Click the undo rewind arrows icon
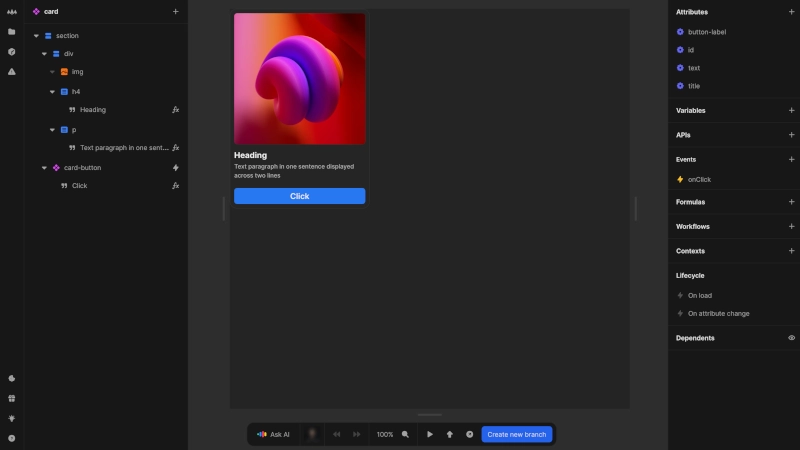 [x=337, y=434]
